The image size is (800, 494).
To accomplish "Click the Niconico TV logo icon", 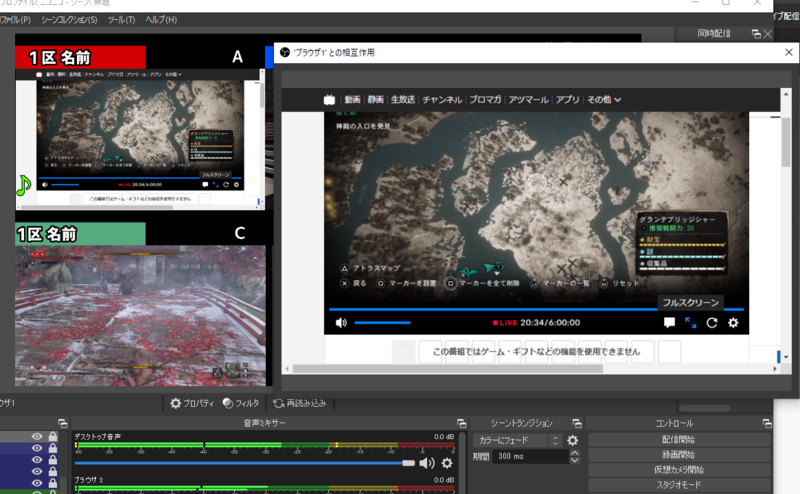I will [x=327, y=99].
